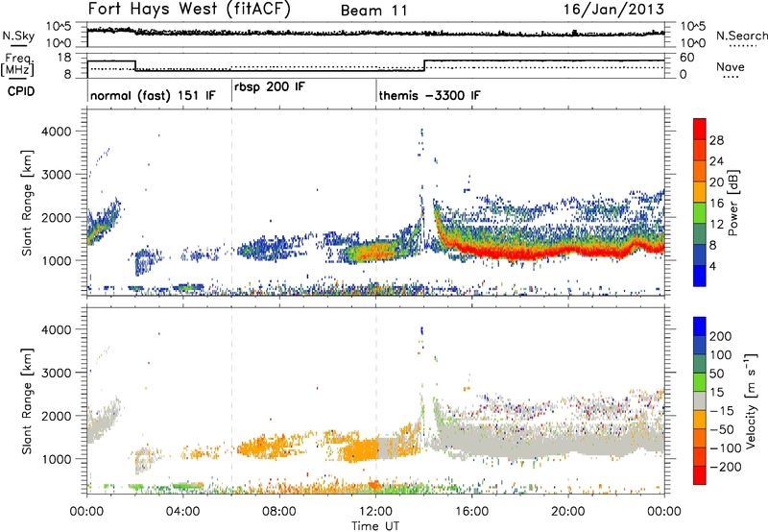Screen dimensions: 768x532
Task: Click the "08:00" time tick label
Action: (279, 512)
